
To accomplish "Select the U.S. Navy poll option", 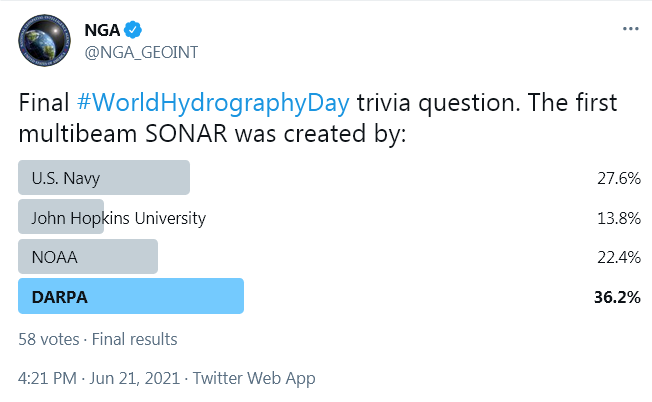I will click(x=104, y=178).
